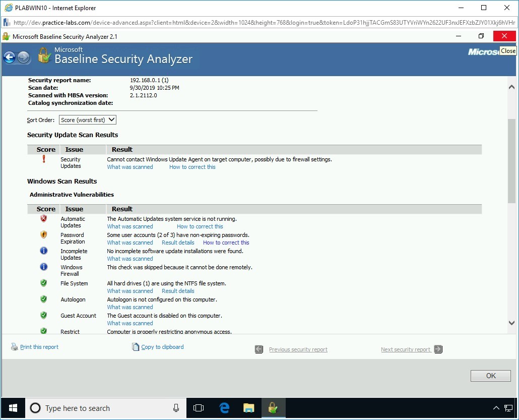The image size is (519, 420).
Task: Show hidden system tray icons
Action: (x=496, y=408)
